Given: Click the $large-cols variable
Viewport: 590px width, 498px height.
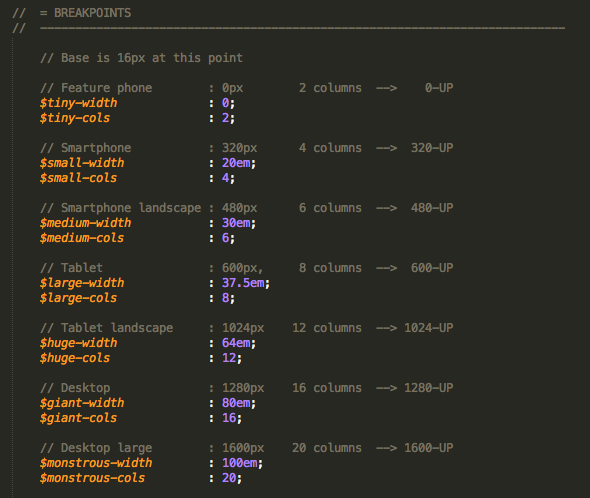Looking at the screenshot, I should pyautogui.click(x=78, y=298).
